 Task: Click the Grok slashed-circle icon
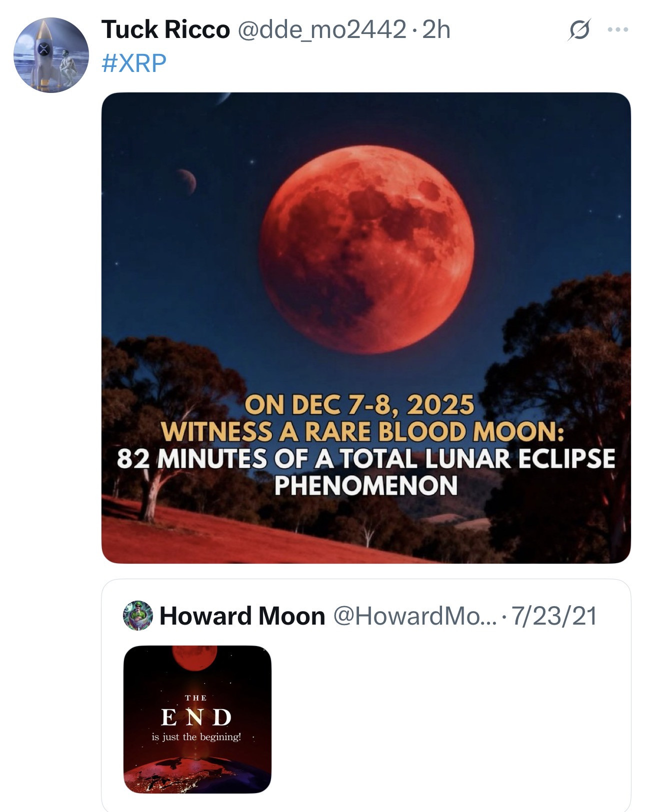(579, 30)
